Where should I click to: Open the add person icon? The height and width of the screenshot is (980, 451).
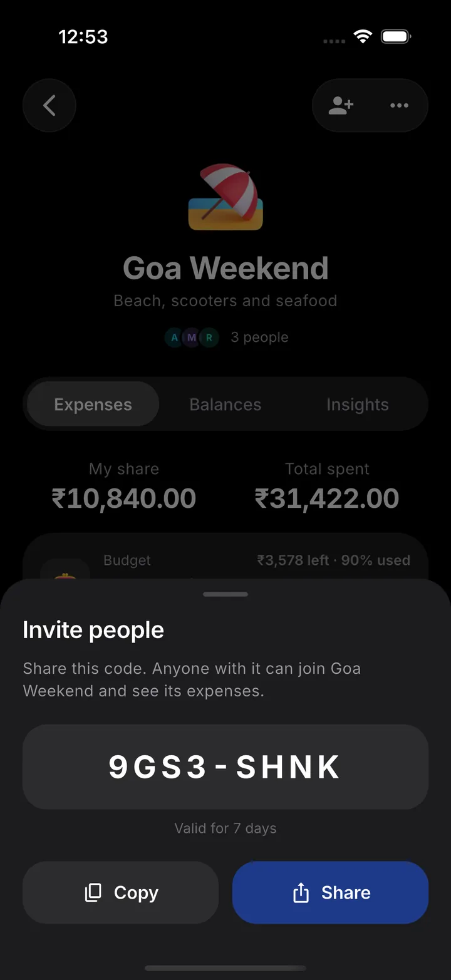click(341, 105)
